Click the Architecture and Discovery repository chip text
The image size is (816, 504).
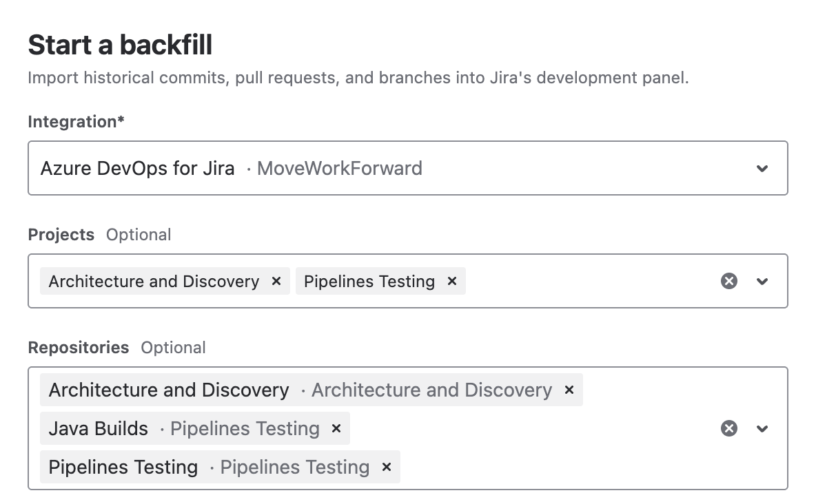[169, 390]
